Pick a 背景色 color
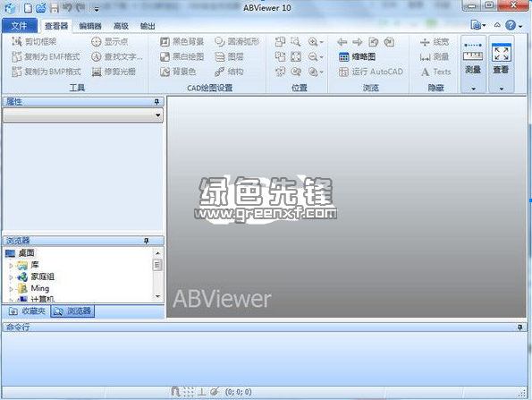Image resolution: width=532 pixels, height=400 pixels. (x=178, y=72)
